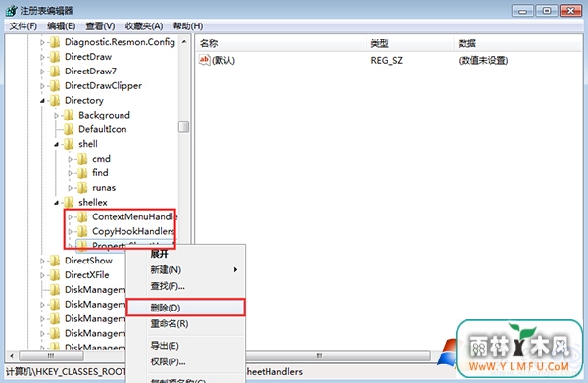Collapse the Directory tree node
Screen dimensions: 588x383
(x=42, y=101)
